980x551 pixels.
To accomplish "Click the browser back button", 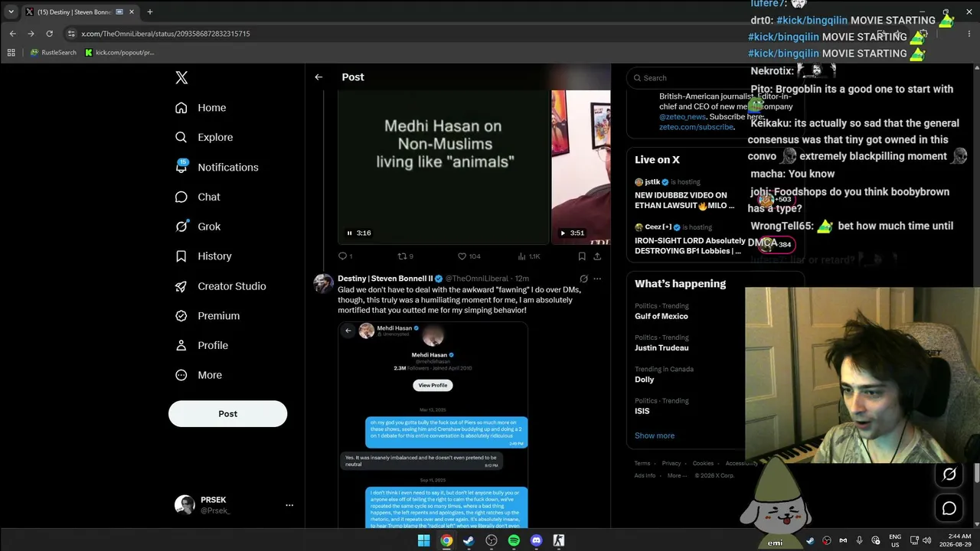I will pos(12,34).
